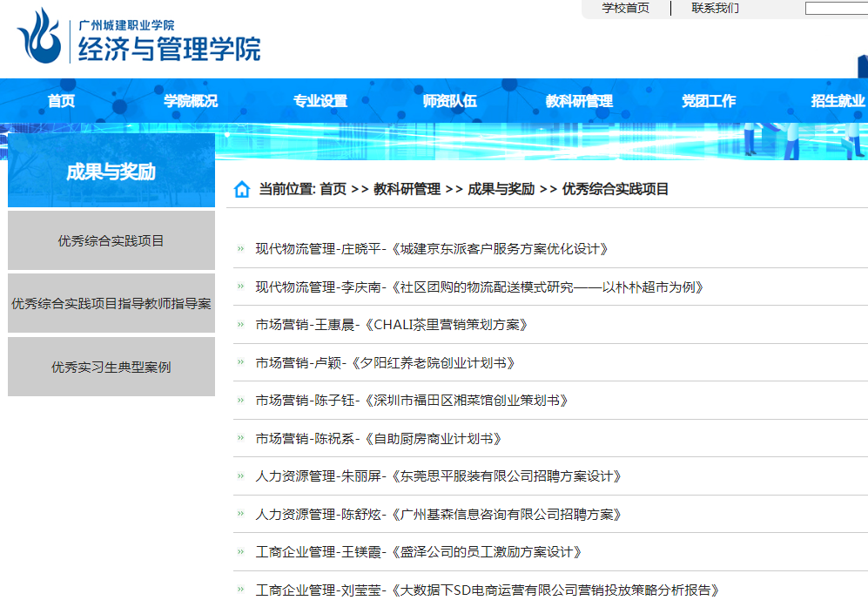868x607 pixels.
Task: Open the 学校首页 link in top bar
Action: (625, 9)
